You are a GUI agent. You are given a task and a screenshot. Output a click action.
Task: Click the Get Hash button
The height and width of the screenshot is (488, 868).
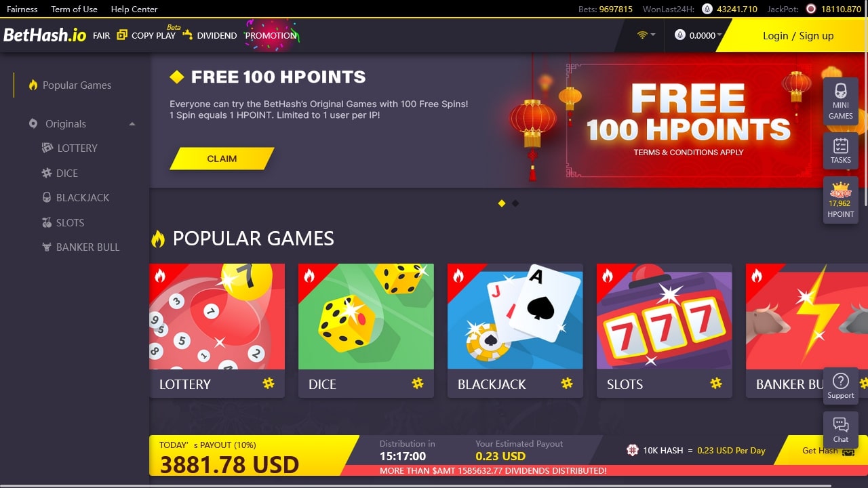click(x=821, y=450)
